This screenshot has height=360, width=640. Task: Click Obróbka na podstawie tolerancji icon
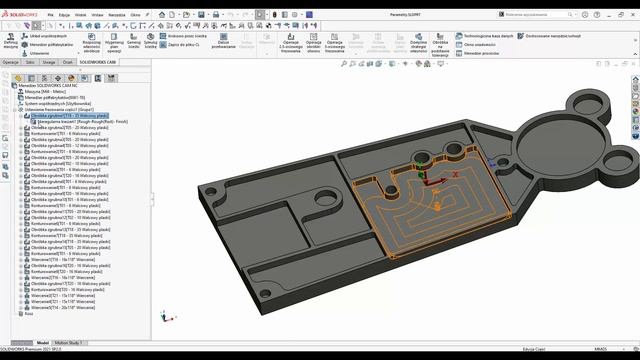[x=440, y=45]
